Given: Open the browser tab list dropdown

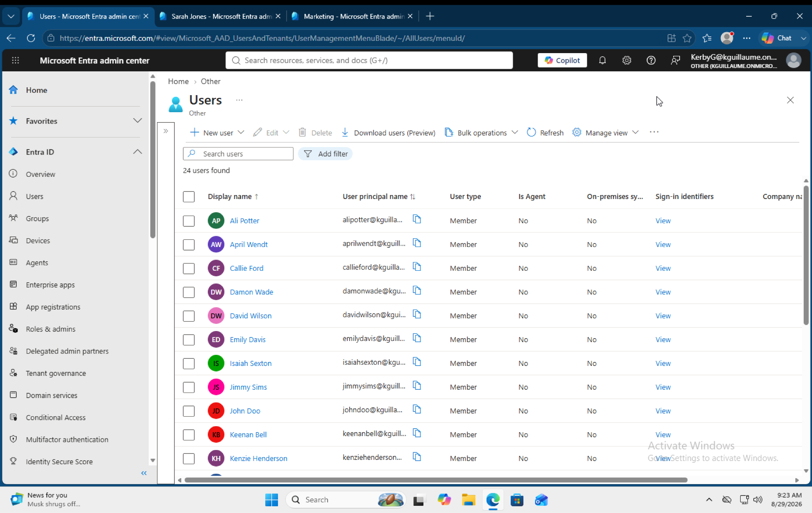Looking at the screenshot, I should click(11, 16).
